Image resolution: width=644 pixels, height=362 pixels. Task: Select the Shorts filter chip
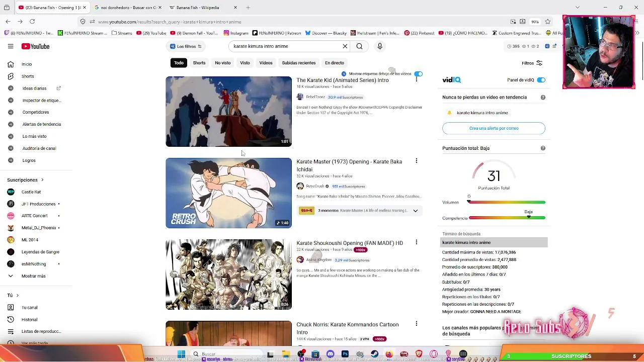pos(199,63)
